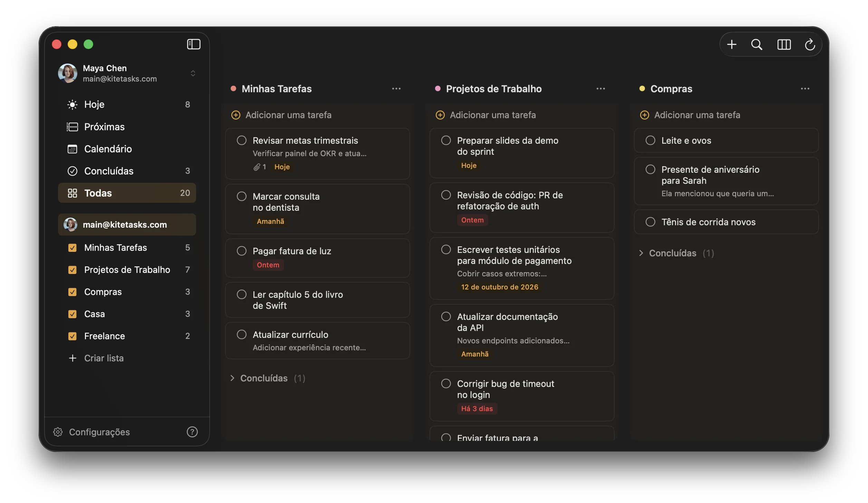Check off Leite e ovos item
The height and width of the screenshot is (503, 868).
pyautogui.click(x=650, y=140)
